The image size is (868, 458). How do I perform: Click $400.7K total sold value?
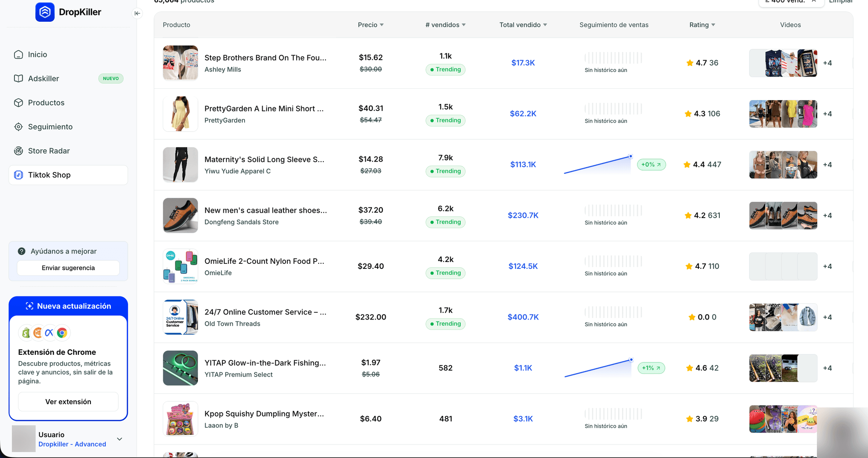click(x=523, y=317)
